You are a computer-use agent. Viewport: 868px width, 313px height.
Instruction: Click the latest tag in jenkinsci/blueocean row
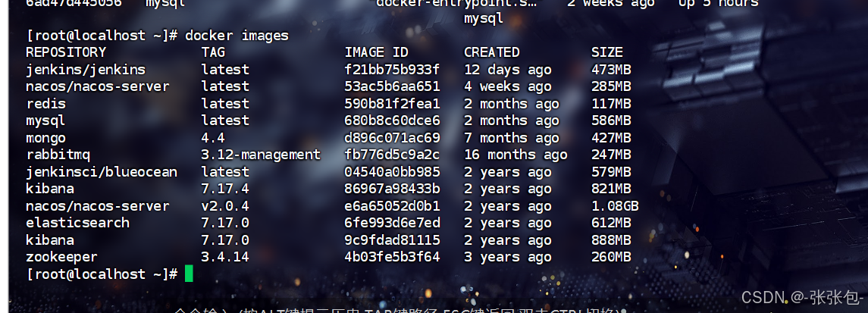[x=225, y=172]
